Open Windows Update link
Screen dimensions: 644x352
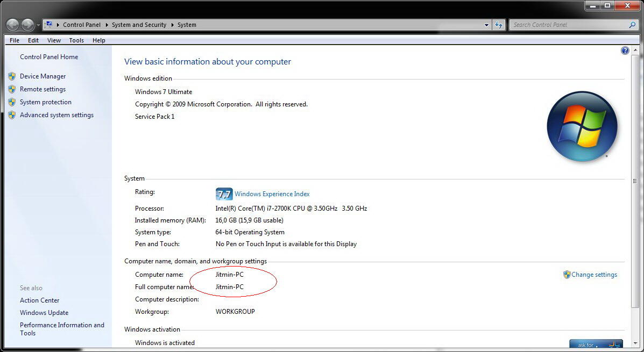pyautogui.click(x=44, y=313)
